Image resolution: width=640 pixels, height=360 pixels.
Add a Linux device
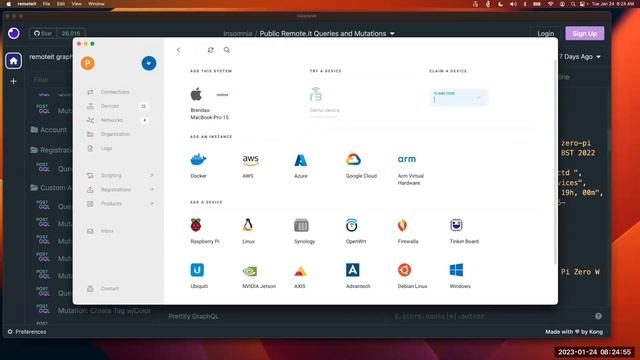tap(248, 231)
